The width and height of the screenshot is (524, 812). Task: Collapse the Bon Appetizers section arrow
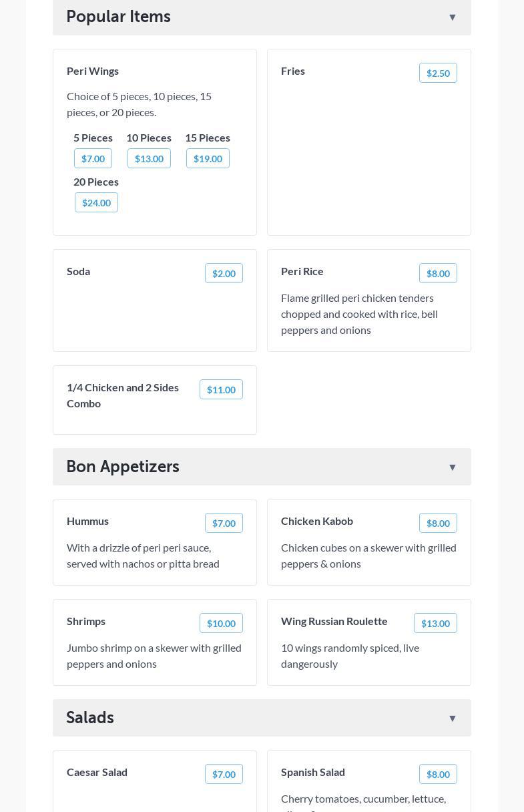[452, 467]
